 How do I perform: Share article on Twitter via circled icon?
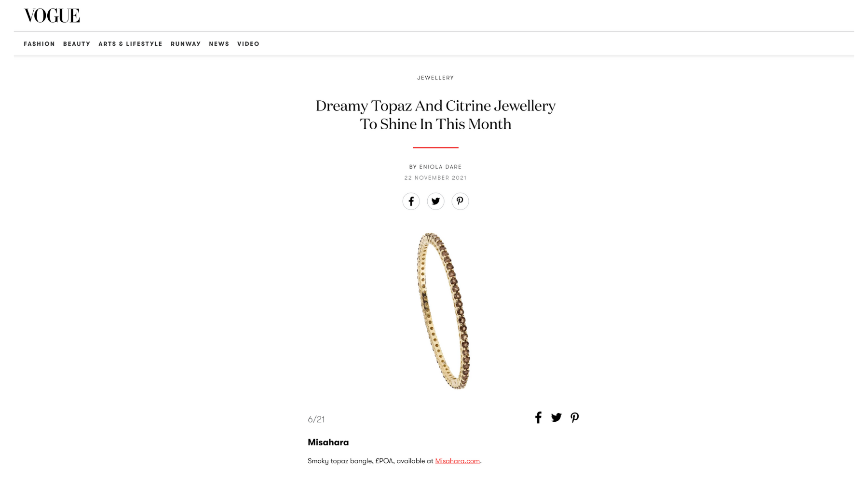click(x=435, y=201)
